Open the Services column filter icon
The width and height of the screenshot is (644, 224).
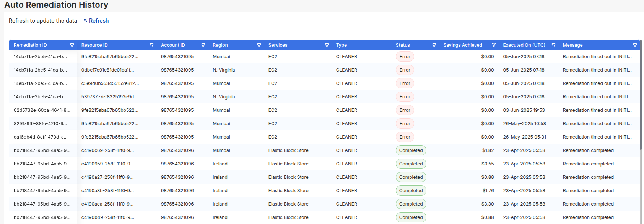327,45
